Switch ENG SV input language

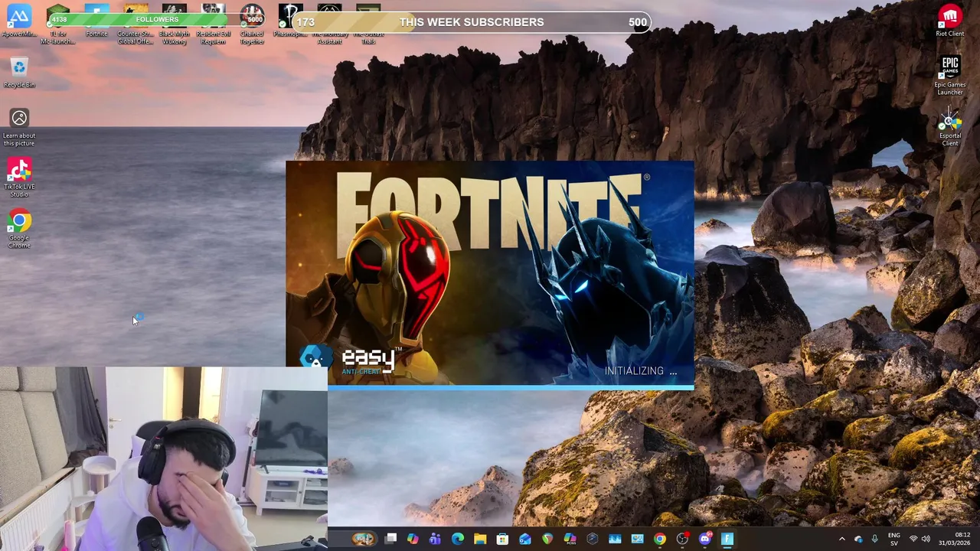894,540
